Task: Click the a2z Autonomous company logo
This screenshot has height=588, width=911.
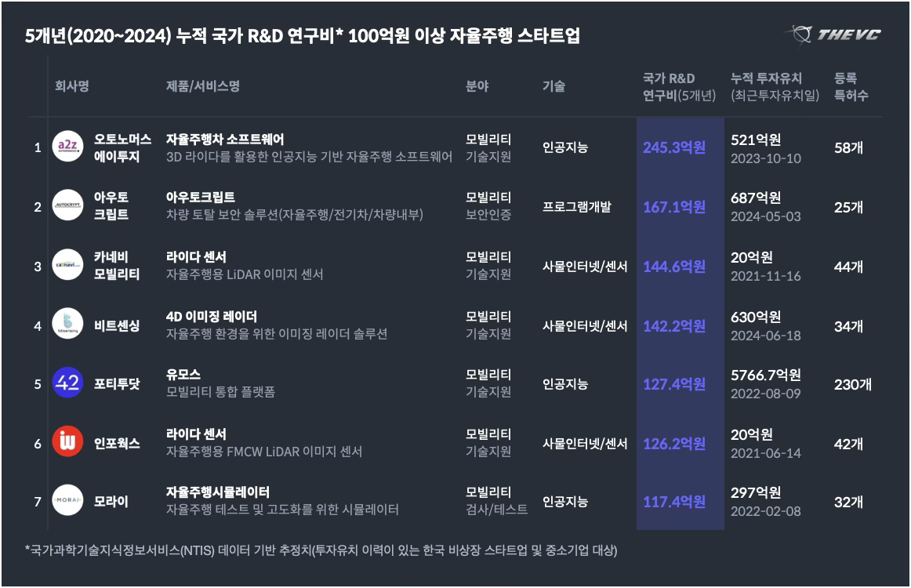Action: click(x=67, y=147)
